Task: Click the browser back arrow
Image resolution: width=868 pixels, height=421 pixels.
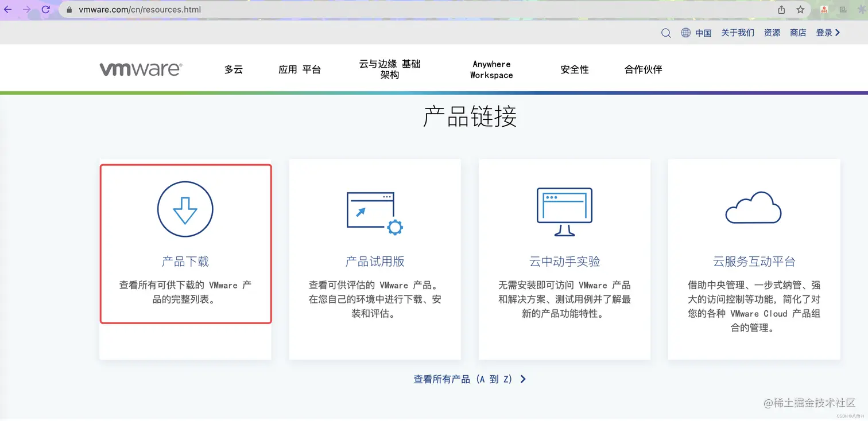Action: point(8,10)
